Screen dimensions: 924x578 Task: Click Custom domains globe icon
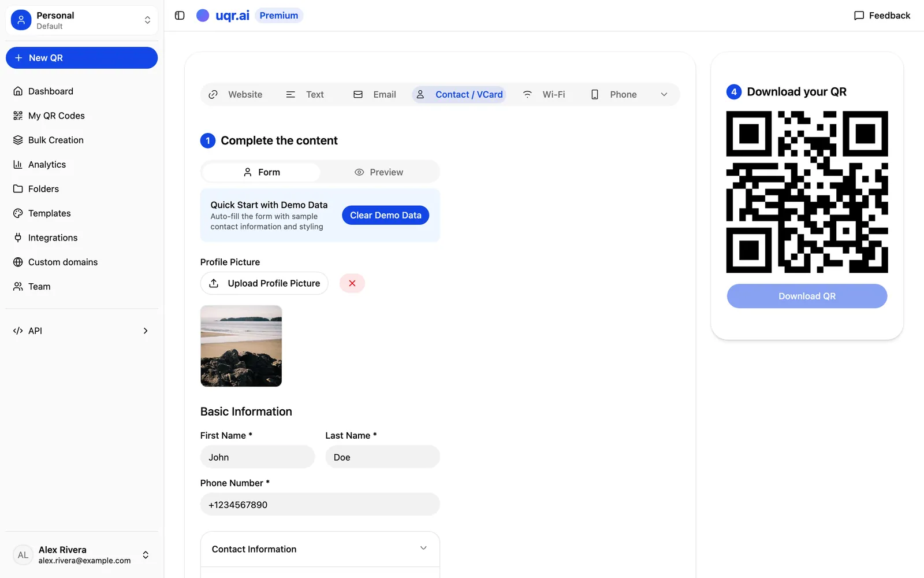[x=18, y=262]
